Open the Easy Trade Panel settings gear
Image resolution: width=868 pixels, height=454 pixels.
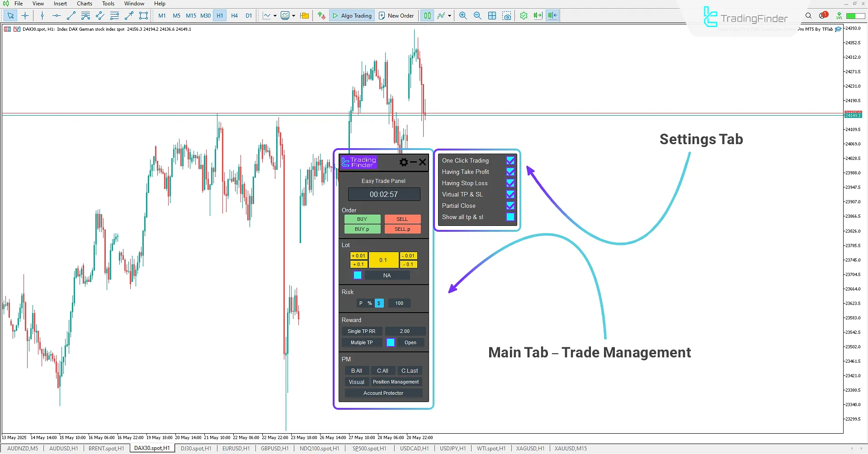point(403,162)
